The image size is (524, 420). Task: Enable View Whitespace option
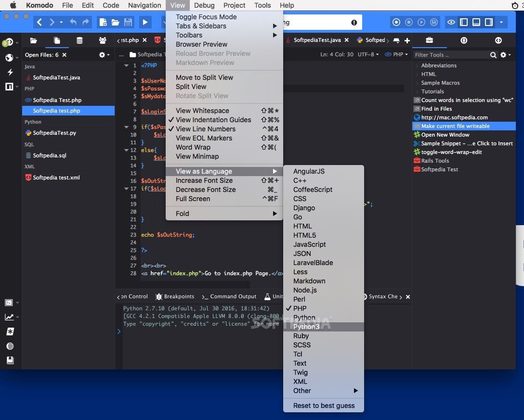coord(224,111)
